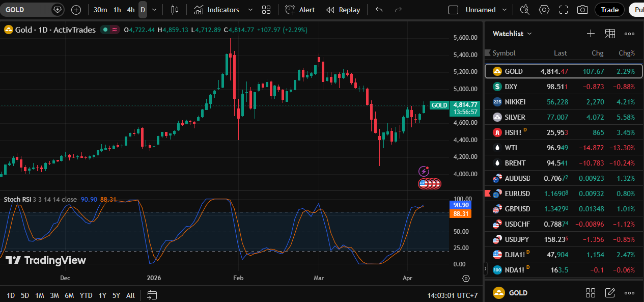Take a chart snapshot with camera icon
The image size is (644, 302).
[x=582, y=10]
